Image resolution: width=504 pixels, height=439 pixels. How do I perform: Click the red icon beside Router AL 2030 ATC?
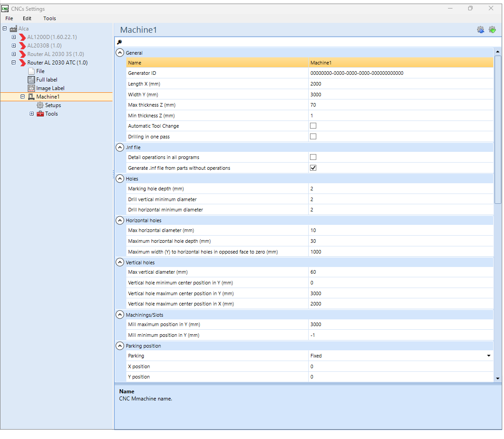(x=22, y=63)
